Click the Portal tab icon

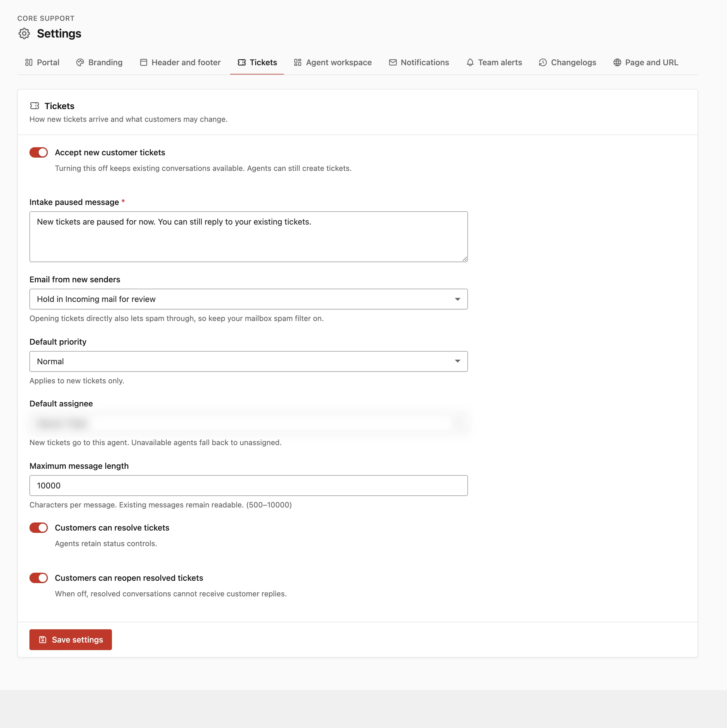[x=29, y=63]
